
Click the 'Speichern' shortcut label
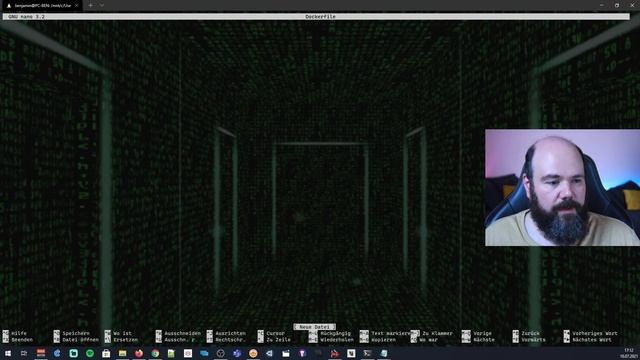click(76, 333)
